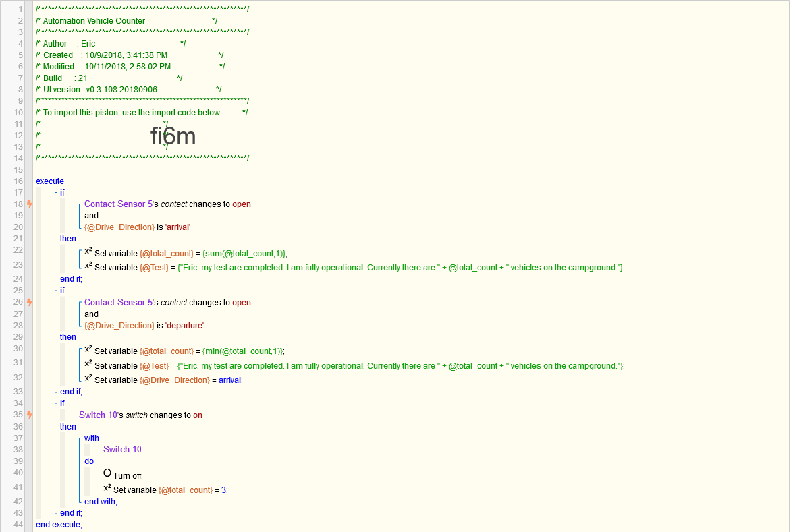
Task: Click the 'Switch 10's switch changes to on' condition
Action: click(140, 415)
